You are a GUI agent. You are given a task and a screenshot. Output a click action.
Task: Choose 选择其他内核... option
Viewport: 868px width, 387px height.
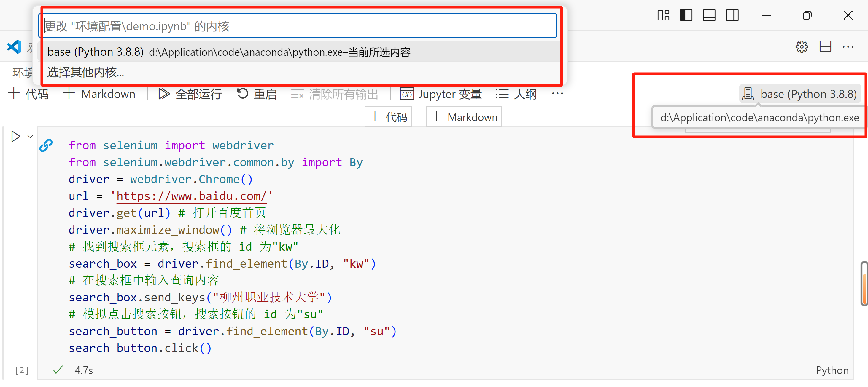tap(86, 72)
